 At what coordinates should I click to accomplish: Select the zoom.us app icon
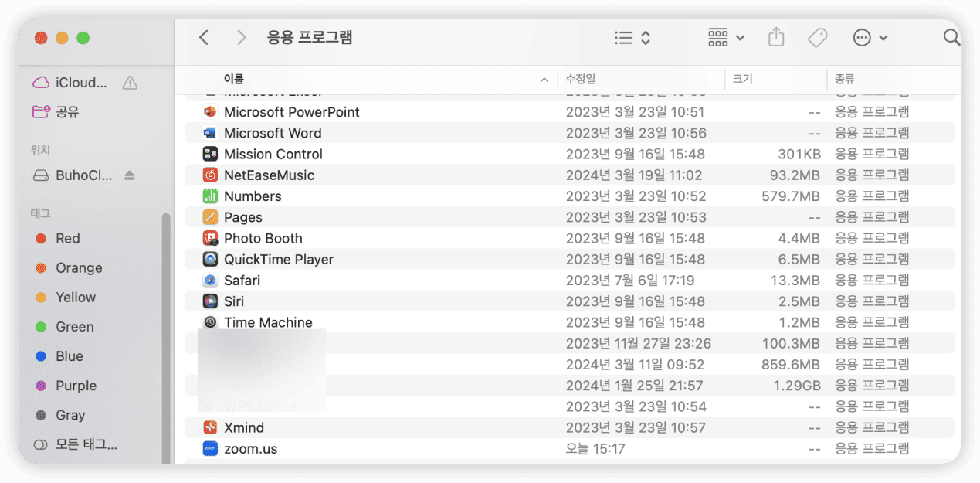pos(210,448)
